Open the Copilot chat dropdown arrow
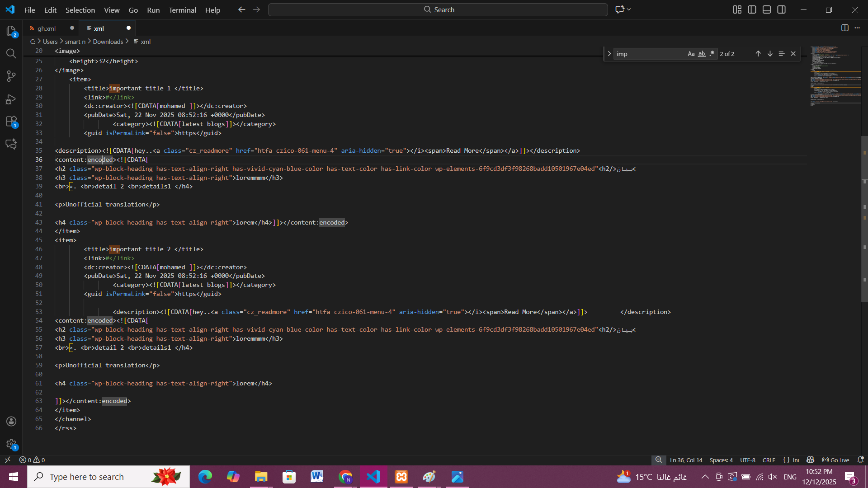 629,9
